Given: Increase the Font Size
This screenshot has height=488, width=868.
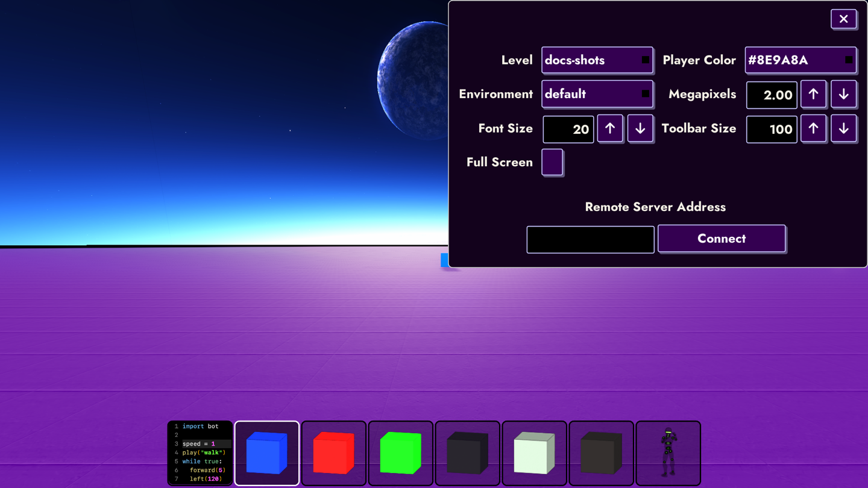Looking at the screenshot, I should pyautogui.click(x=610, y=128).
